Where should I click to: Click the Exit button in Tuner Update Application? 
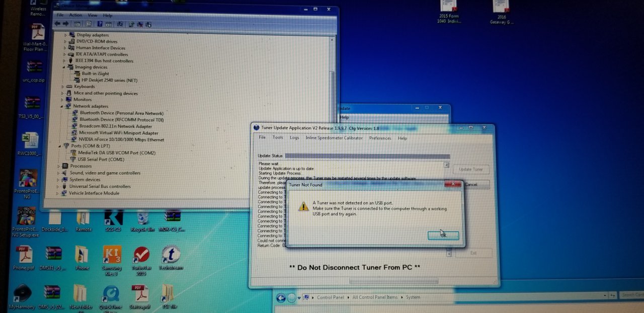tap(473, 253)
